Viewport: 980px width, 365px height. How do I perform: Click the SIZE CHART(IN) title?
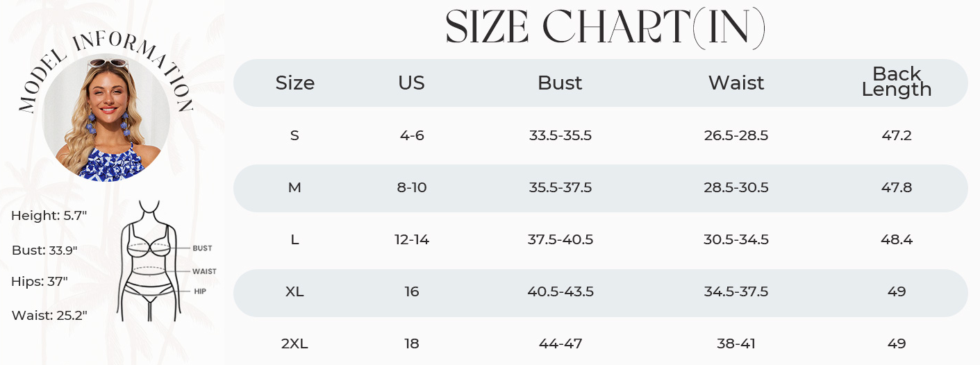coord(606,28)
